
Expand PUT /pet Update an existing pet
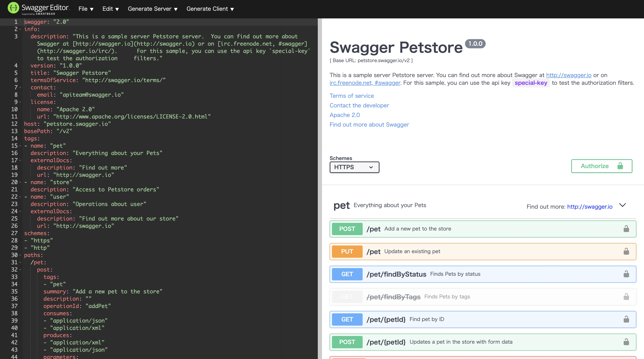(483, 251)
